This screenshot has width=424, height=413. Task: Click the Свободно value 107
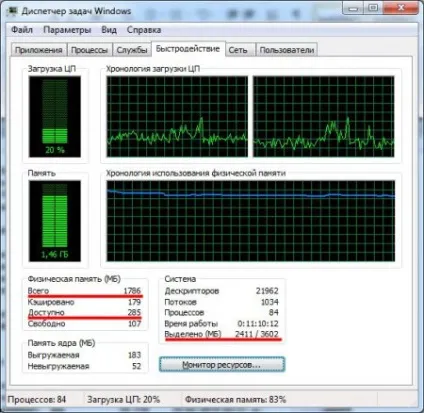pyautogui.click(x=134, y=323)
